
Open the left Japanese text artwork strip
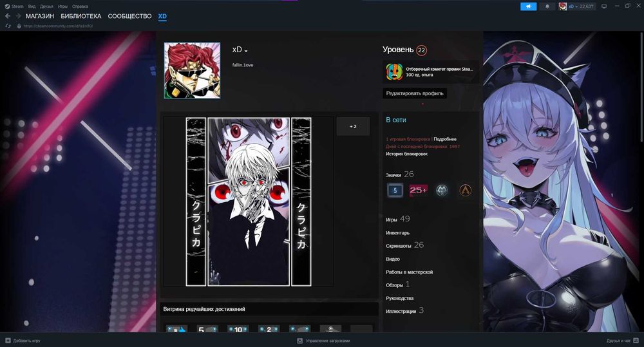click(x=196, y=202)
